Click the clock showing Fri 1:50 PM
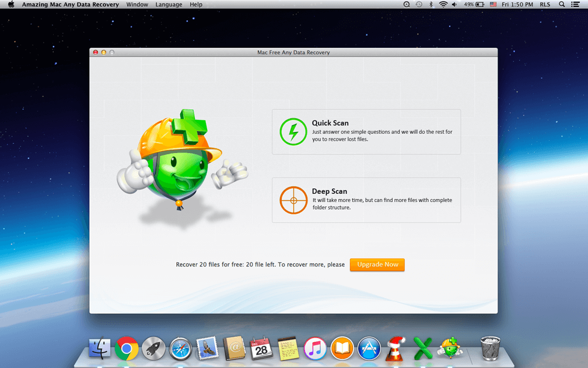The height and width of the screenshot is (368, 588). (x=517, y=5)
